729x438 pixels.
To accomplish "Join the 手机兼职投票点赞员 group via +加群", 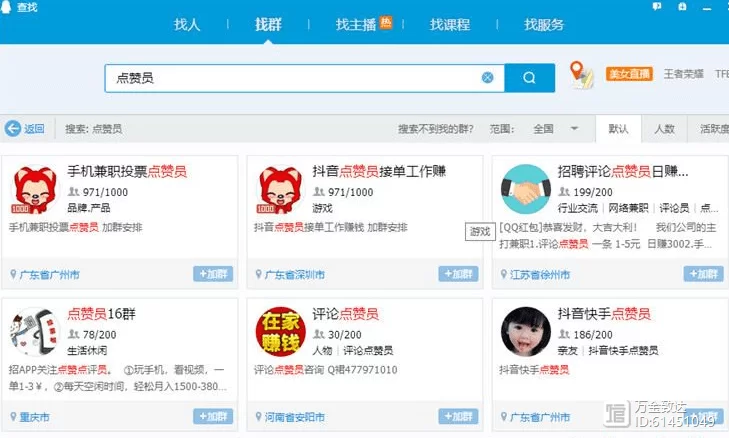I will tap(213, 274).
